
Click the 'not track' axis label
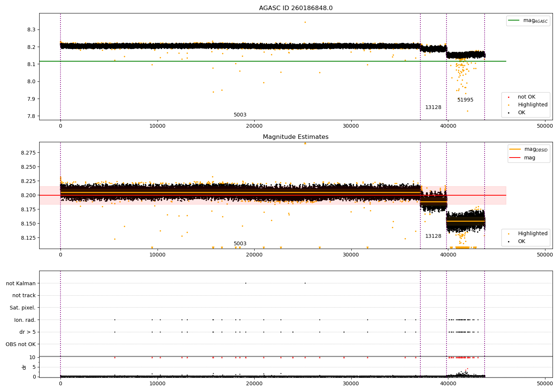click(24, 296)
